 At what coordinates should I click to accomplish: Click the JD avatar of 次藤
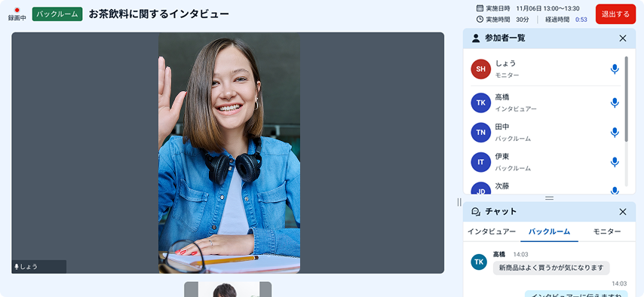(481, 188)
